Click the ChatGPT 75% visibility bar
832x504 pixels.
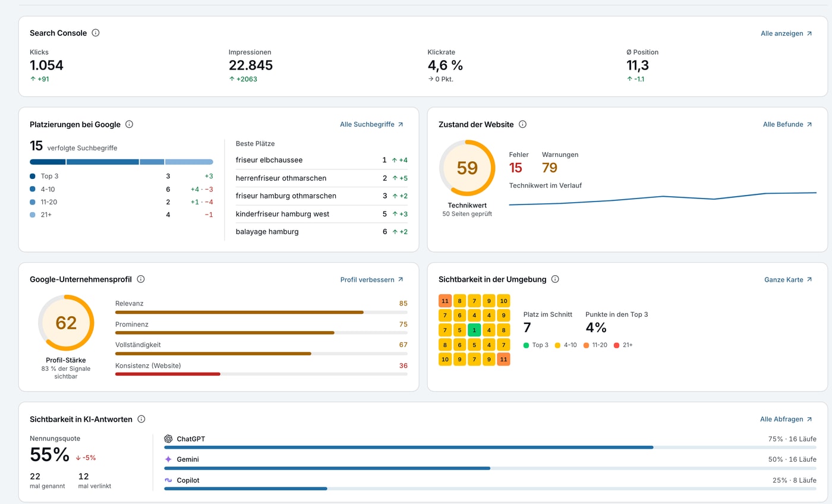click(490, 447)
